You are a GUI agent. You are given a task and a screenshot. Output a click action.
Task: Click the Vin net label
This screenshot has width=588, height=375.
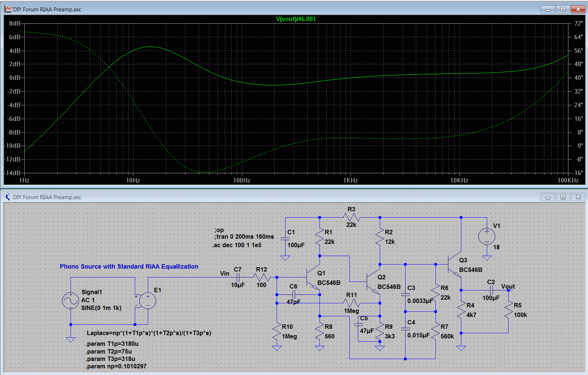tap(225, 273)
